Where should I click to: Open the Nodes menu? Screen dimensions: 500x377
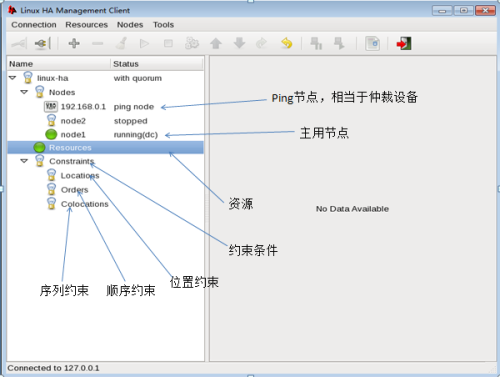130,25
